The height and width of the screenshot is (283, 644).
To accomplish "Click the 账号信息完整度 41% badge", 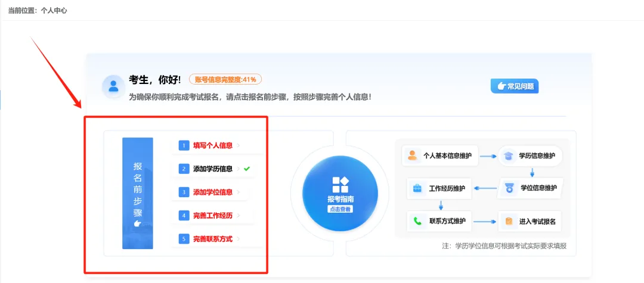I will (225, 79).
